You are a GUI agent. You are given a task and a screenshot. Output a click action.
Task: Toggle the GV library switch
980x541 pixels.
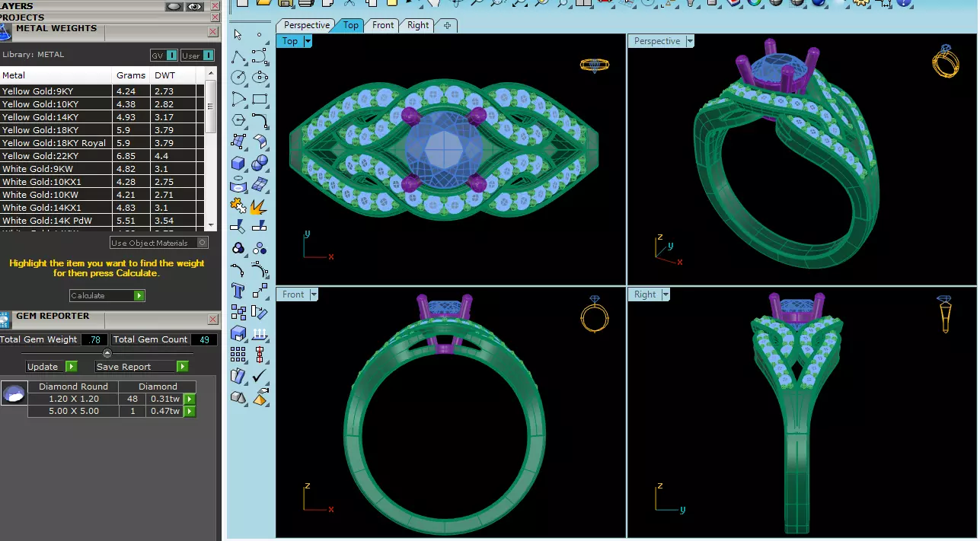[164, 56]
